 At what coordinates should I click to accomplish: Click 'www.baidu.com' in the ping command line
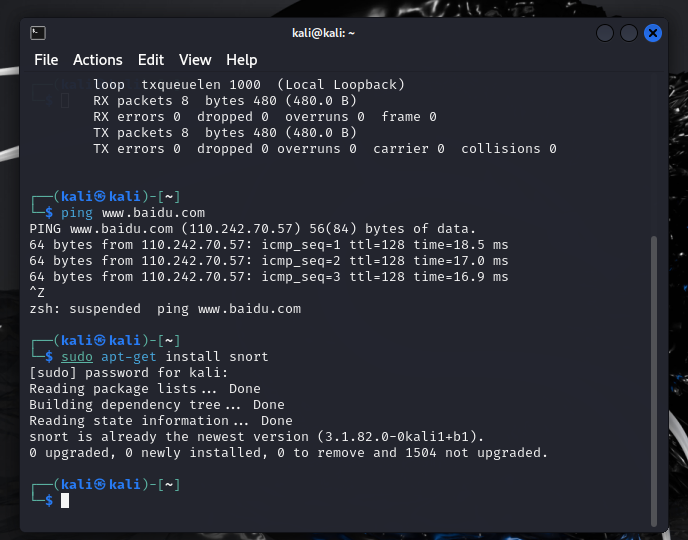pyautogui.click(x=154, y=213)
